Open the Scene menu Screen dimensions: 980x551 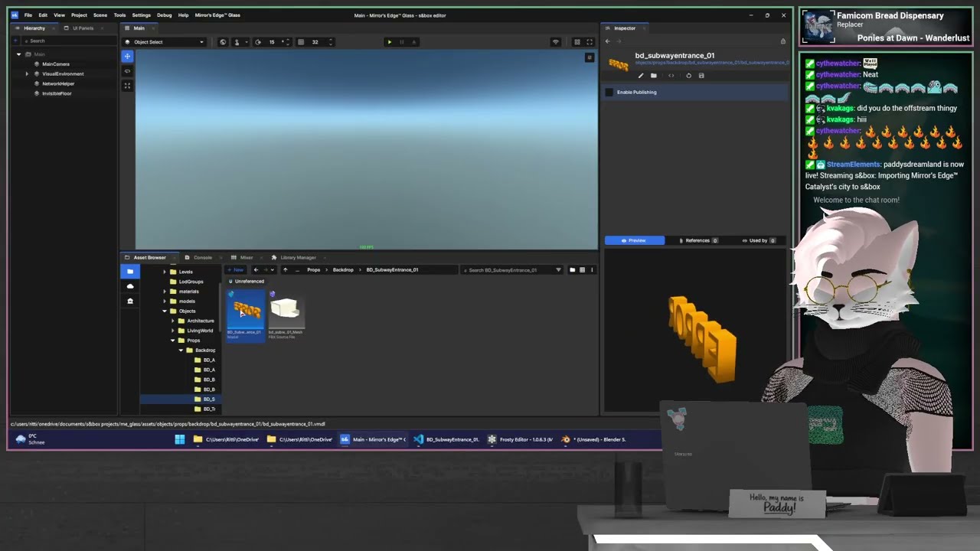coord(100,15)
